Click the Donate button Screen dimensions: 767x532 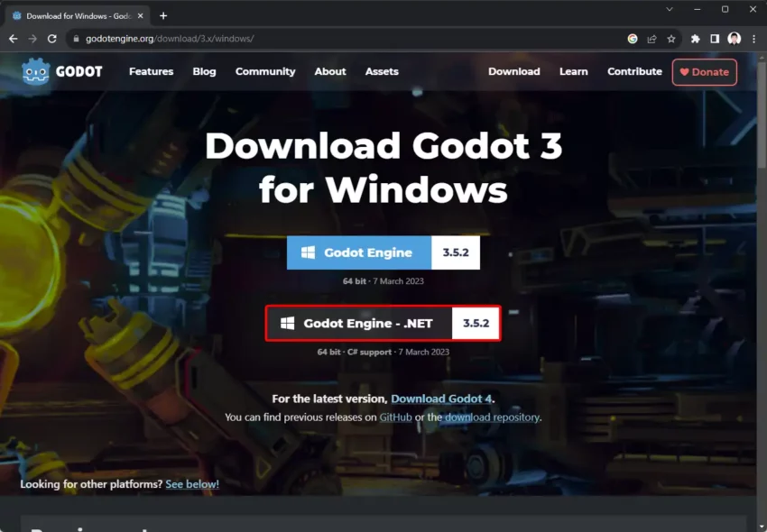tap(705, 72)
